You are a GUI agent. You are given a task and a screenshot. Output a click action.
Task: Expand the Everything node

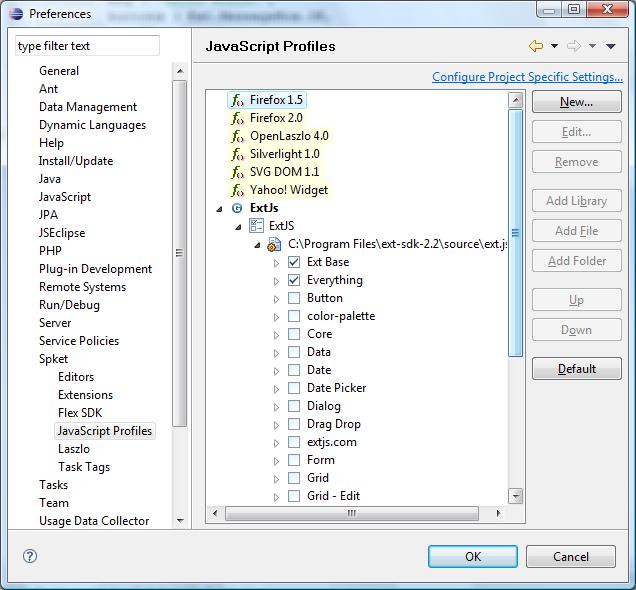click(276, 281)
